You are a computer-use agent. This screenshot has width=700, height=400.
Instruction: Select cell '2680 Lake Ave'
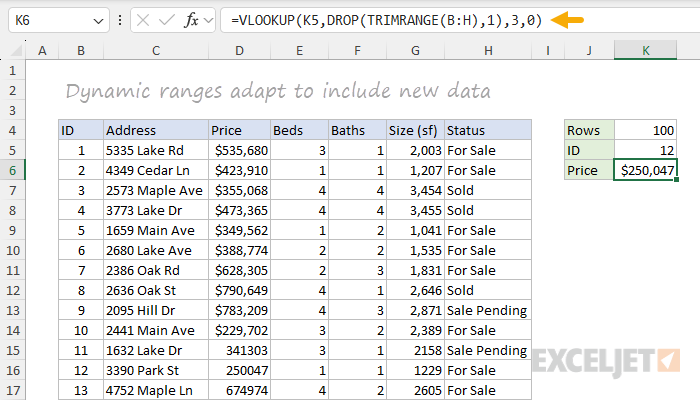pos(156,250)
